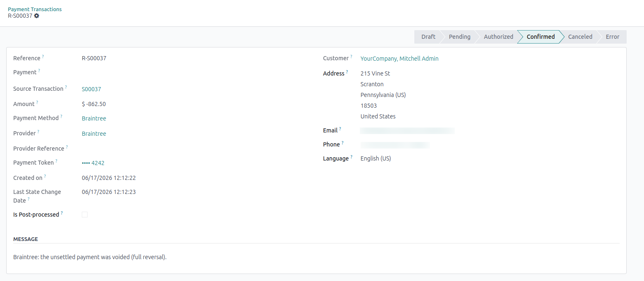Click the question mark after Last State Change Date
The height and width of the screenshot is (281, 644).
click(29, 198)
